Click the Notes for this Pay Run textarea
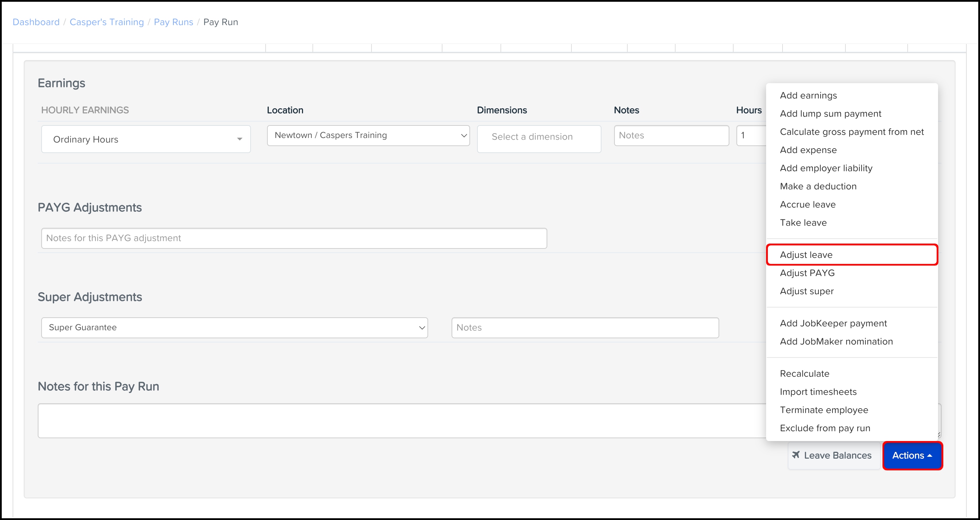980x520 pixels. pos(399,420)
